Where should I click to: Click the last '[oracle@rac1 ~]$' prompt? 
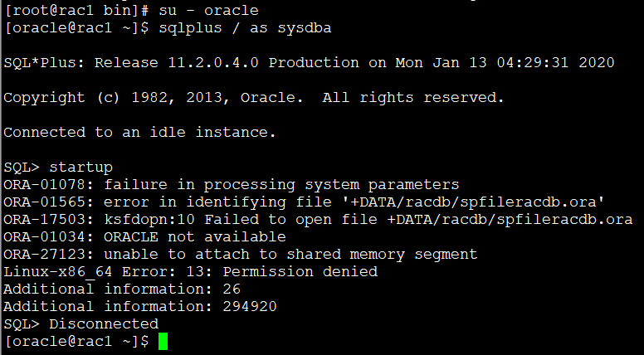(76, 342)
